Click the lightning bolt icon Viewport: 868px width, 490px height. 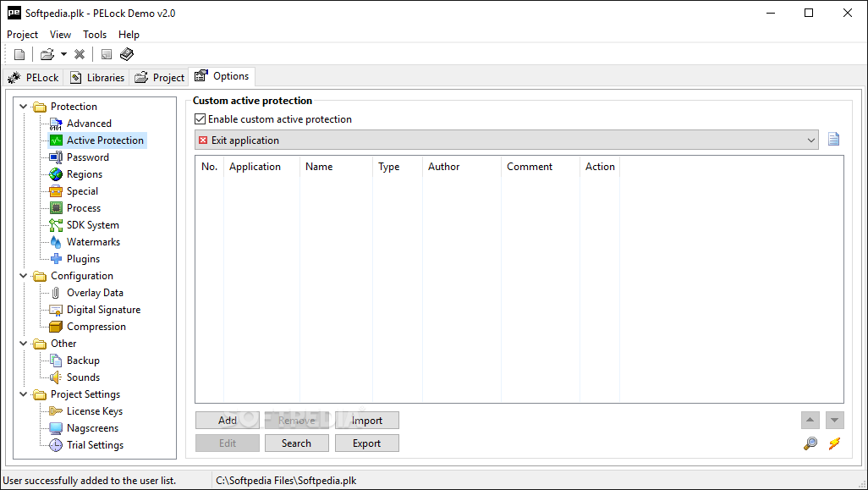click(834, 443)
